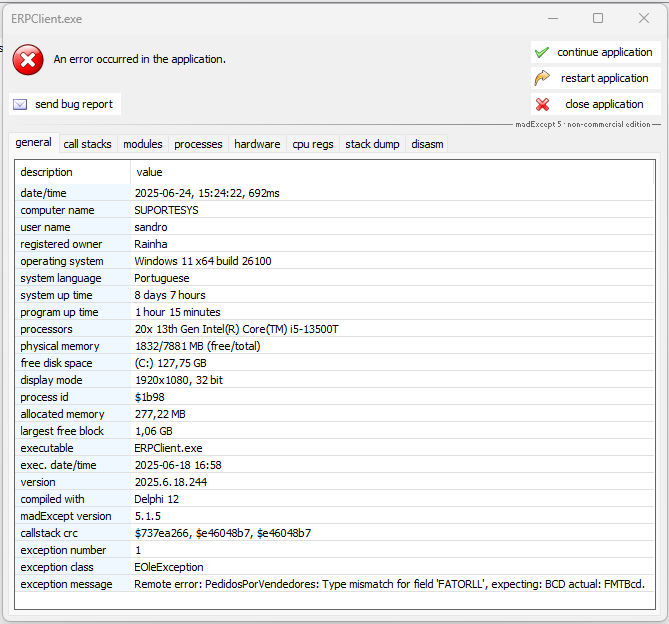Switch to the call stacks tab
Viewport: 669px width, 624px height.
(88, 144)
